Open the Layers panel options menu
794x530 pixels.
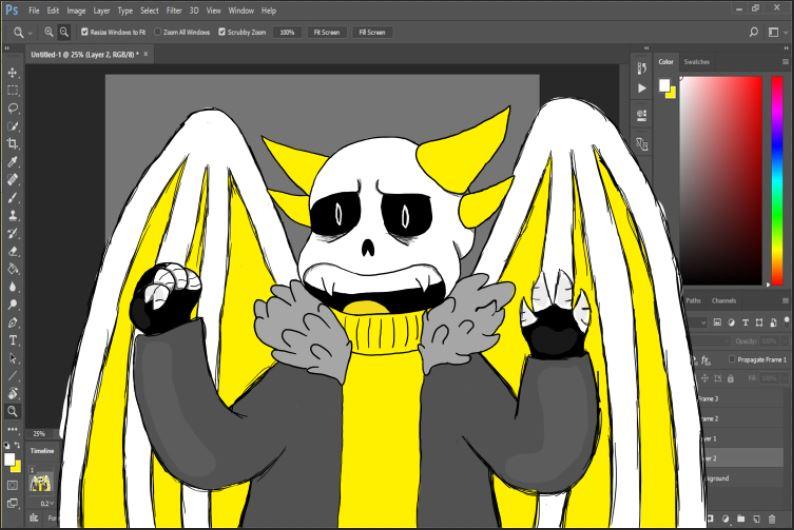[785, 301]
